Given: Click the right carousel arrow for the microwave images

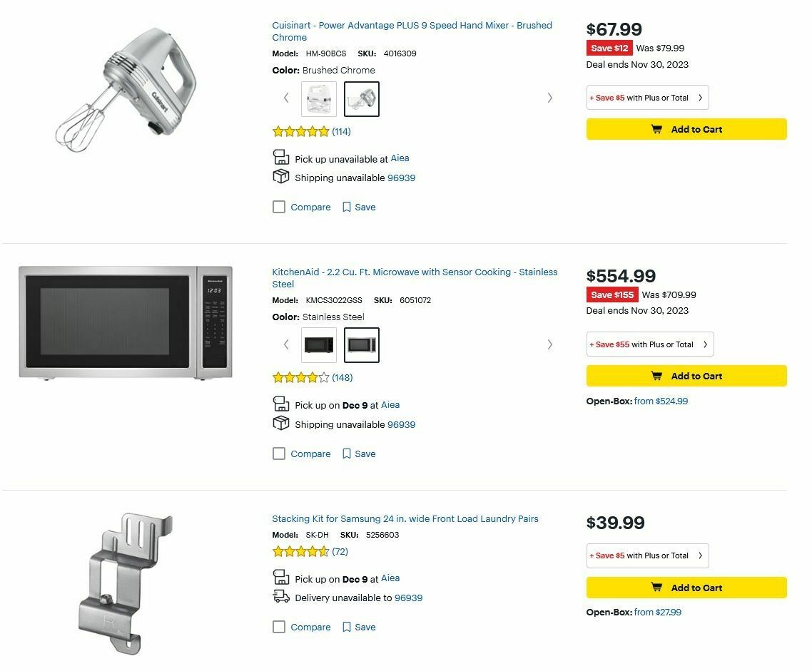Looking at the screenshot, I should [x=550, y=344].
